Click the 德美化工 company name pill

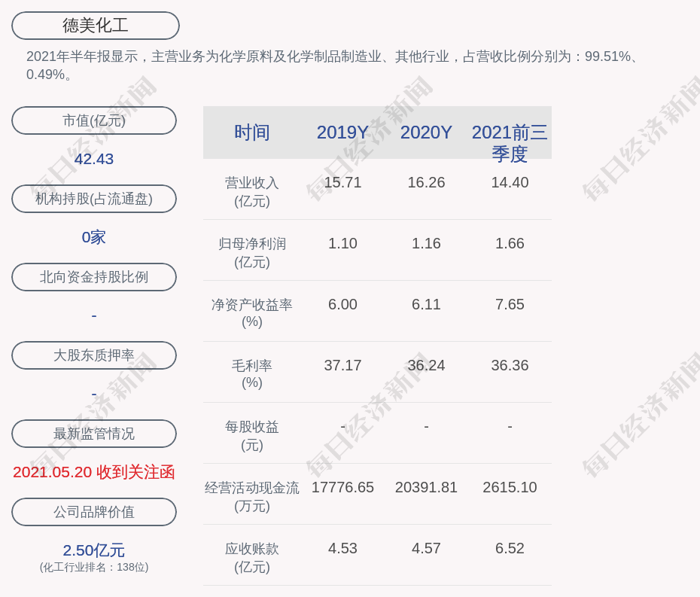point(96,26)
